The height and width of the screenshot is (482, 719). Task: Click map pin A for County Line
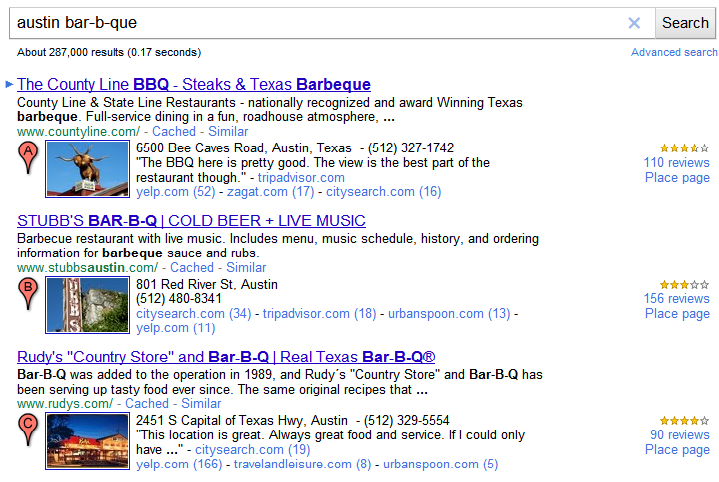pyautogui.click(x=28, y=158)
